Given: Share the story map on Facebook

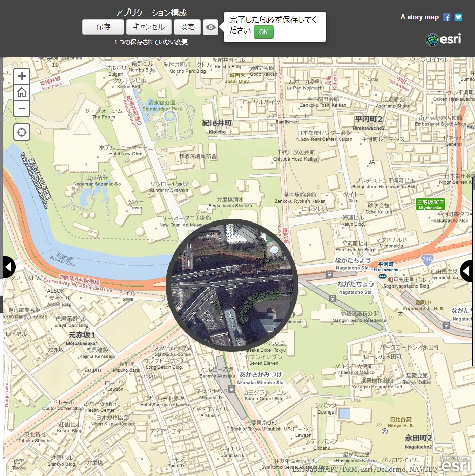Looking at the screenshot, I should point(447,17).
